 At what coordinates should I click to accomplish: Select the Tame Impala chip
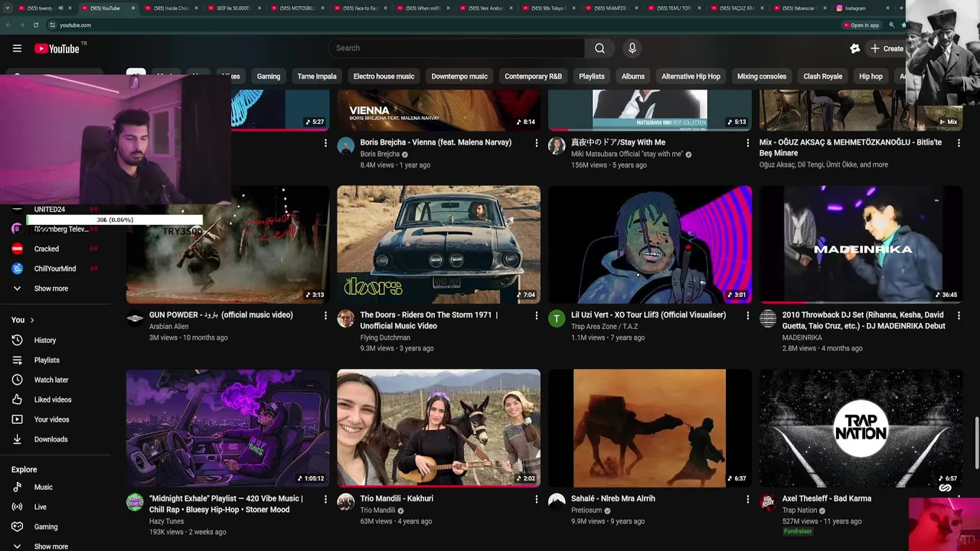click(x=317, y=77)
